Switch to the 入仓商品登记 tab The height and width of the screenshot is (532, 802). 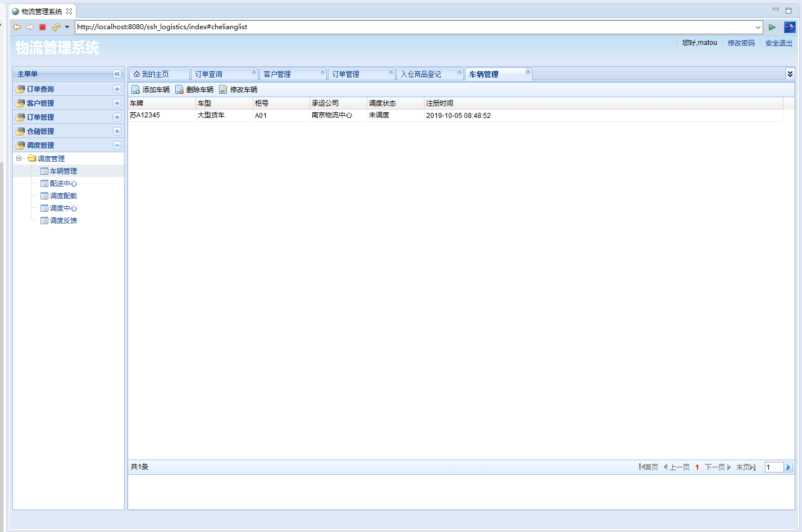[x=421, y=74]
